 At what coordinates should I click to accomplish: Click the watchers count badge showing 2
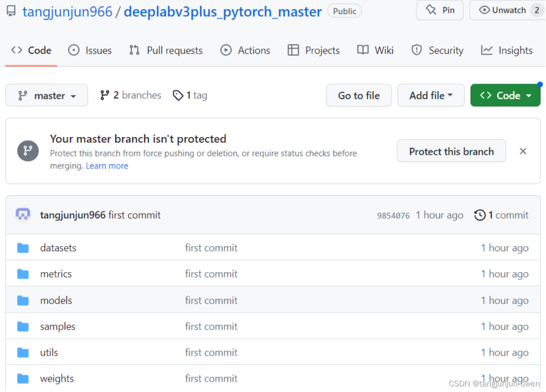537,10
